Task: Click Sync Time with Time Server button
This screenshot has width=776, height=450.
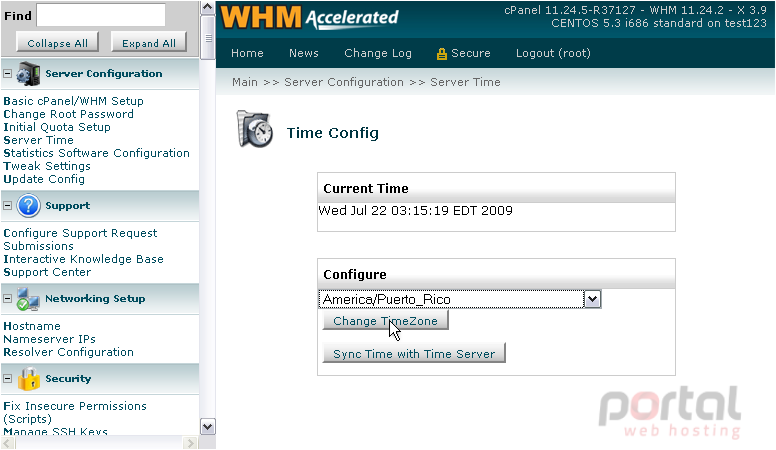Action: pos(414,353)
